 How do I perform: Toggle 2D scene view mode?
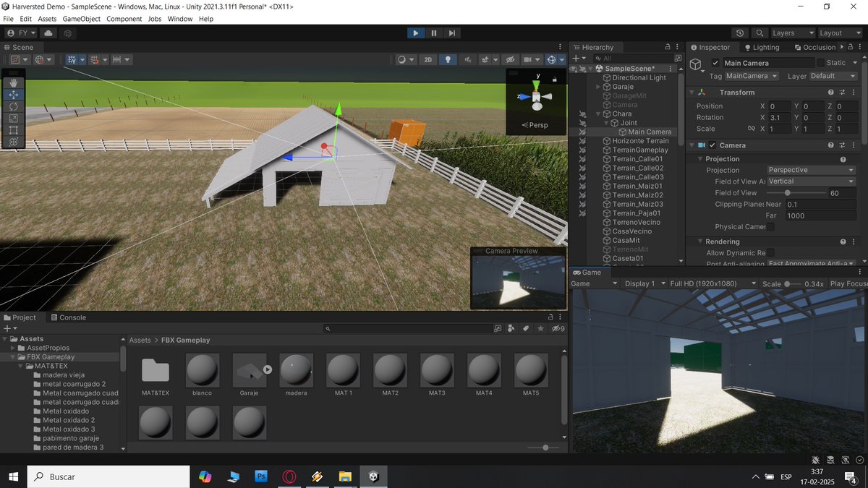(x=428, y=59)
